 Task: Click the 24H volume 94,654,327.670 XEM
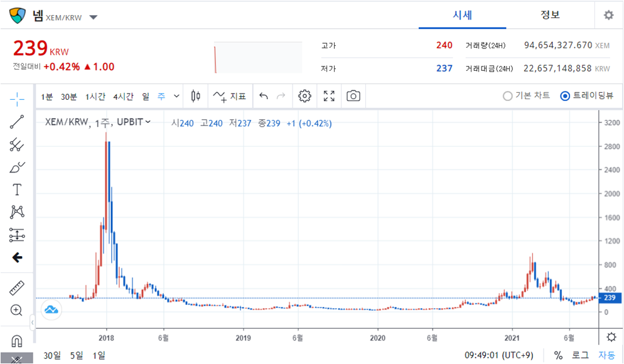pyautogui.click(x=567, y=45)
